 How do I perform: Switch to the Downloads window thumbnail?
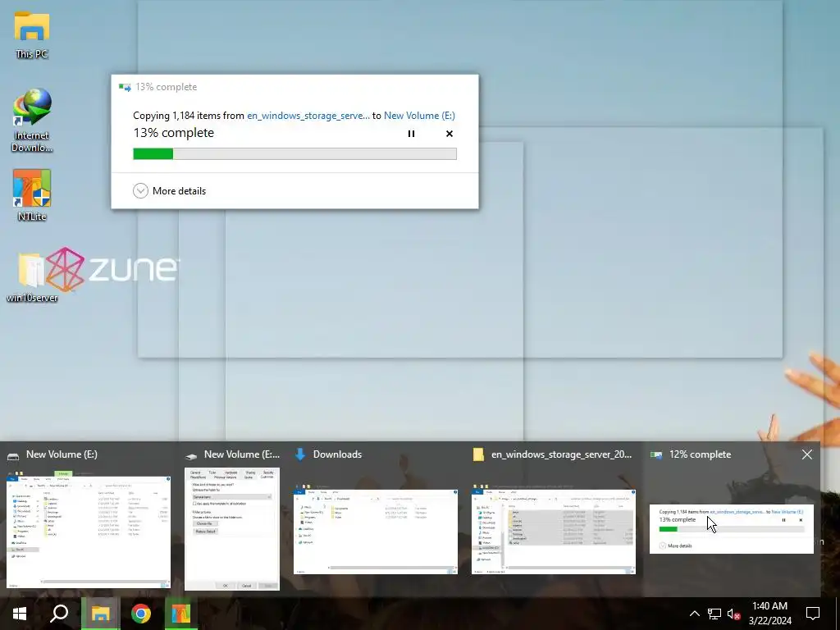click(376, 532)
